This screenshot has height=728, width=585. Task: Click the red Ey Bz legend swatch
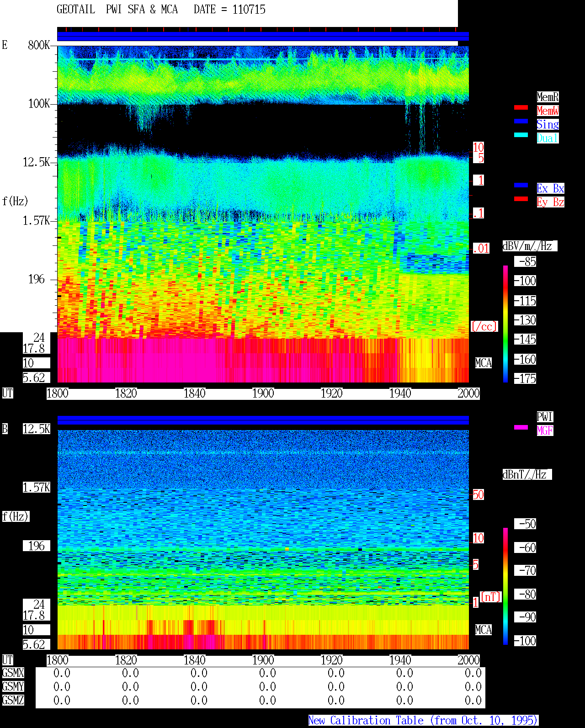coord(521,199)
